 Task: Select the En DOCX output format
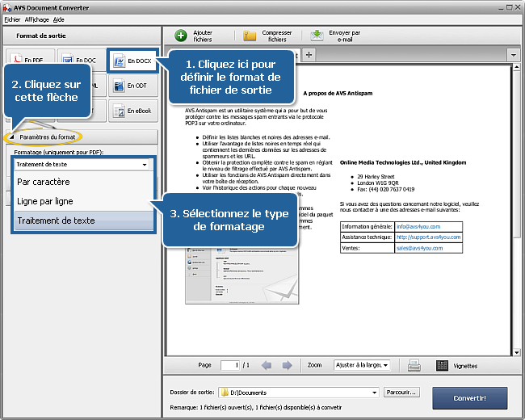132,61
